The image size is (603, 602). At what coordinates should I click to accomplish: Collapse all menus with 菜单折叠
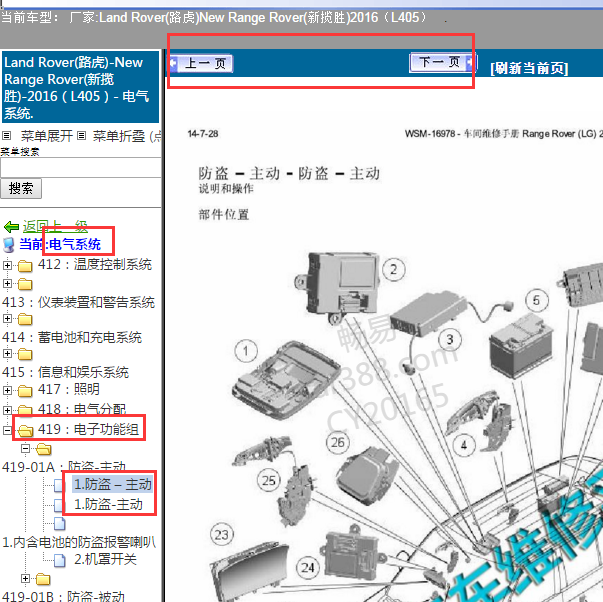click(x=119, y=136)
